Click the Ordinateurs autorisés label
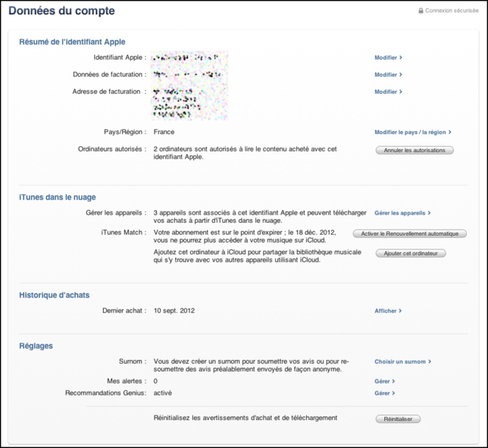 coord(112,149)
